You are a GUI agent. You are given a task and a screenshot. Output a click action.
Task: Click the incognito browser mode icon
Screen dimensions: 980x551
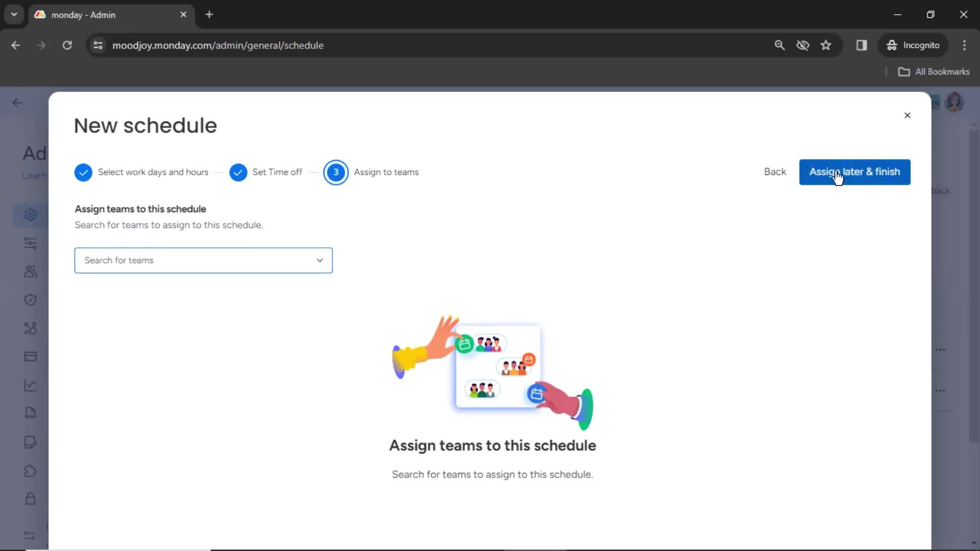tap(892, 45)
